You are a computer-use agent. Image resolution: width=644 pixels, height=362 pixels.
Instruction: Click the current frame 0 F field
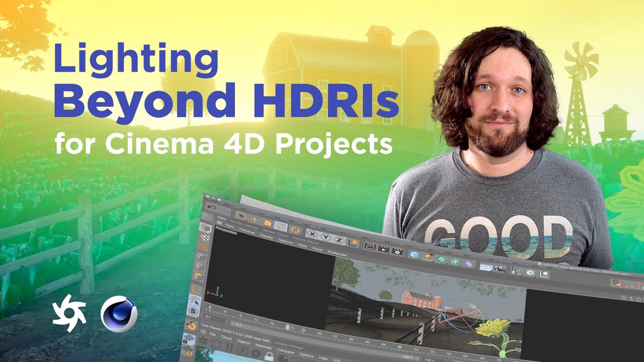(215, 319)
